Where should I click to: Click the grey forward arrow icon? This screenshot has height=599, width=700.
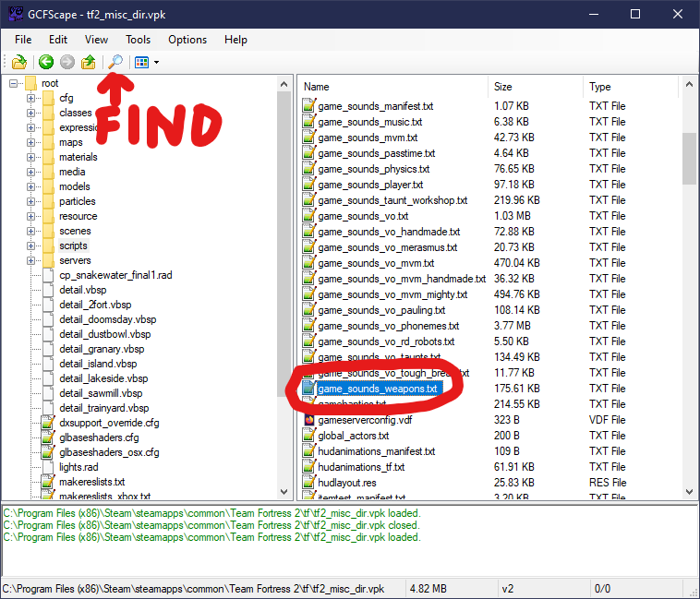coord(67,62)
